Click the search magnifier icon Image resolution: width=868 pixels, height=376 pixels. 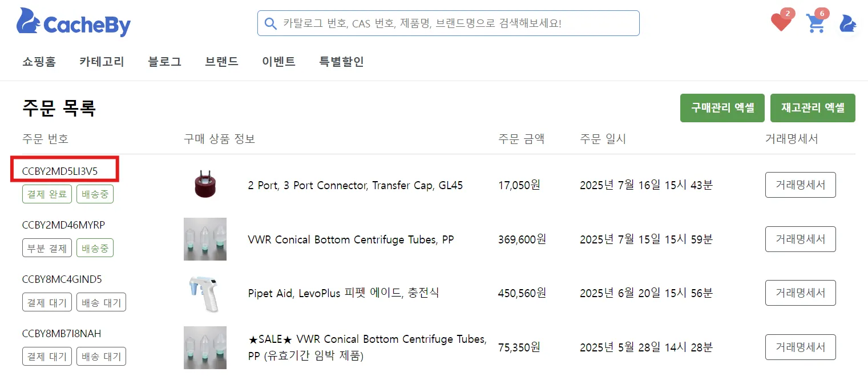click(x=270, y=23)
